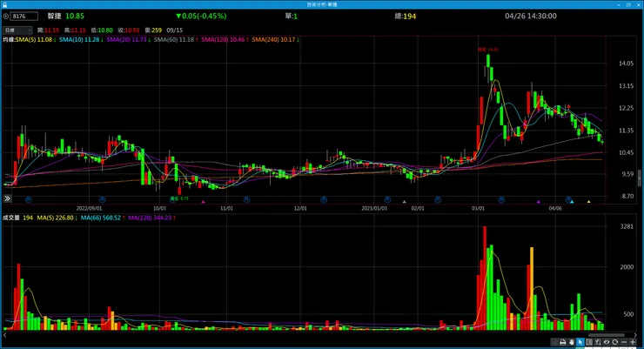Click the highest price annotation near 14.45
This screenshot has width=644, height=349.
[488, 50]
